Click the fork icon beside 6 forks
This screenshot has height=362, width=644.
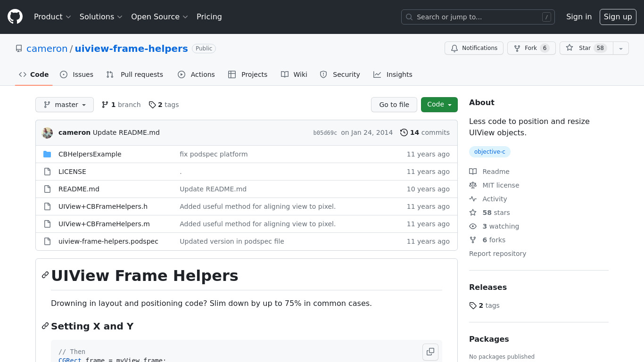[473, 240]
